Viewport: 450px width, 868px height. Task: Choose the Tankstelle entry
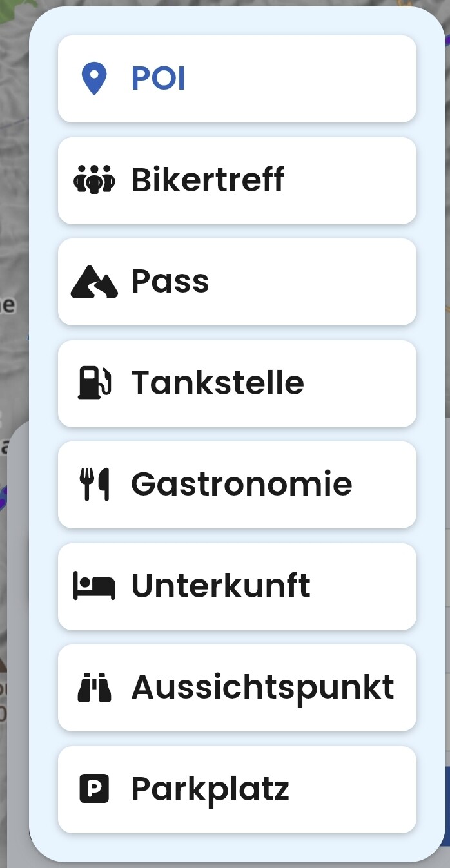[x=237, y=383]
